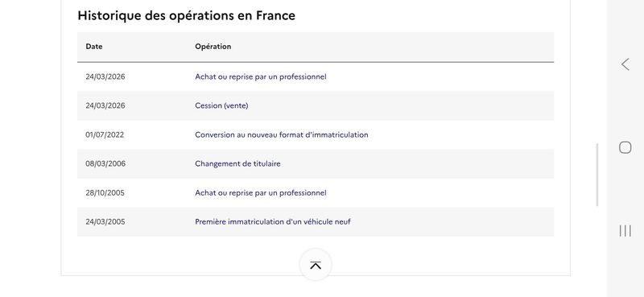Open 2026 'Achat ou reprise par un professionnel'

(260, 76)
